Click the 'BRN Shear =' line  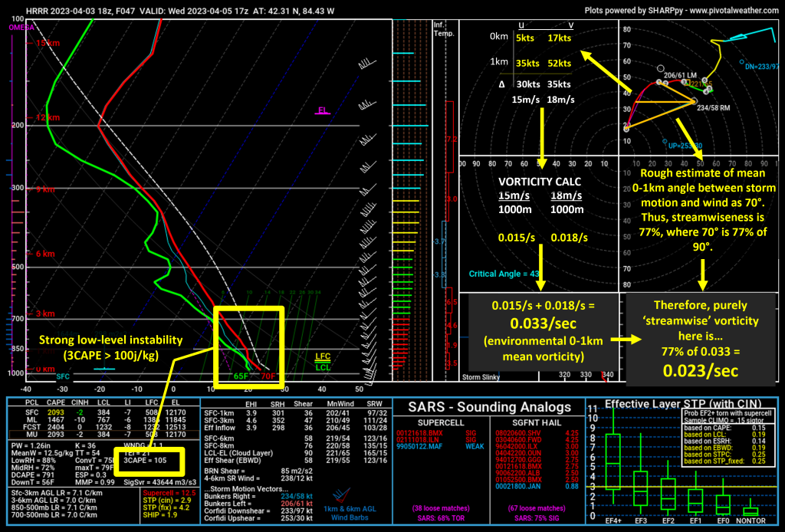[x=258, y=471]
